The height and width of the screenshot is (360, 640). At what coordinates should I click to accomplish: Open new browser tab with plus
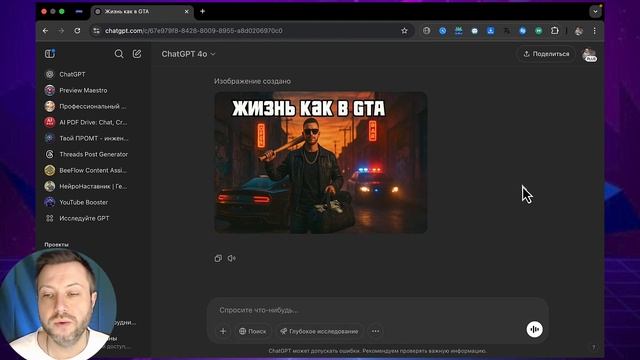[202, 11]
